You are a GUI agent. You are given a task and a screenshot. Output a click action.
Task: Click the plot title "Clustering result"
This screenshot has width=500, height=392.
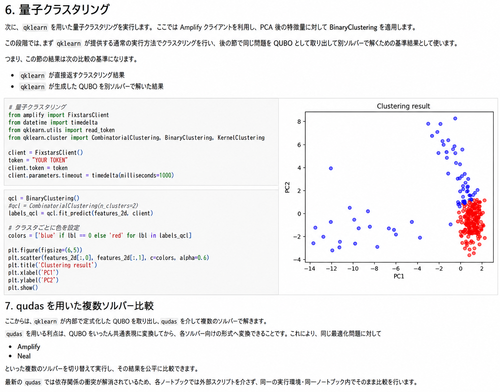pos(403,106)
